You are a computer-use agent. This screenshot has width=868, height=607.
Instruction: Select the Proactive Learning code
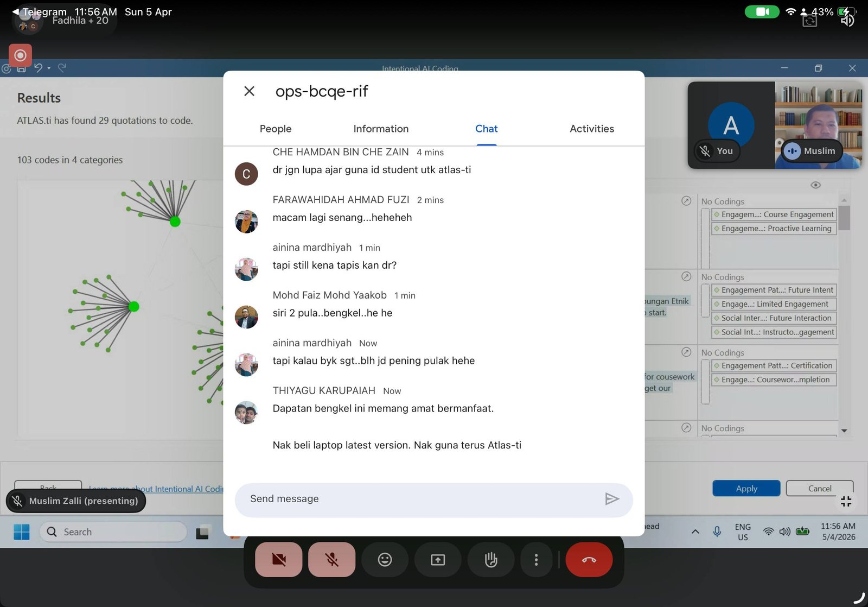coord(774,229)
